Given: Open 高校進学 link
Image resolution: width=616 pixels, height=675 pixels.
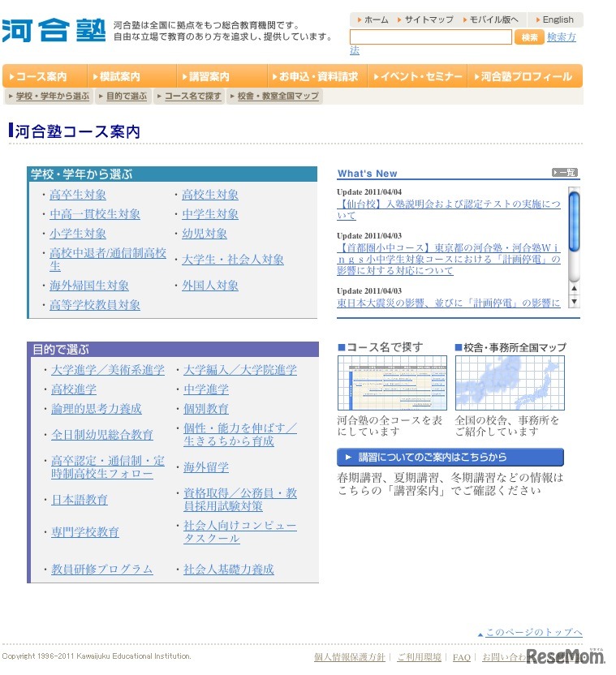Looking at the screenshot, I should tap(74, 389).
